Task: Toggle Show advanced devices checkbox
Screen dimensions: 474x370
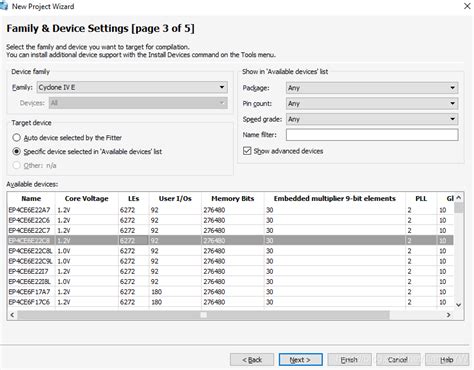Action: pyautogui.click(x=247, y=151)
